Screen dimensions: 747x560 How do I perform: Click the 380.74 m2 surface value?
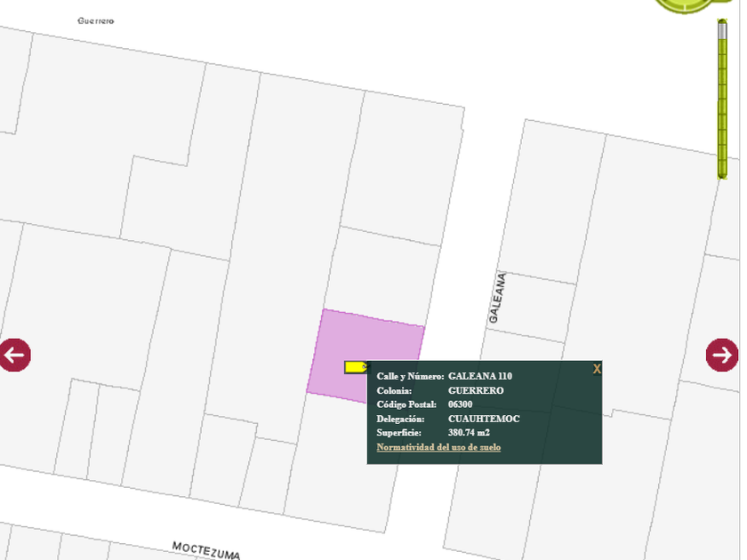point(469,433)
